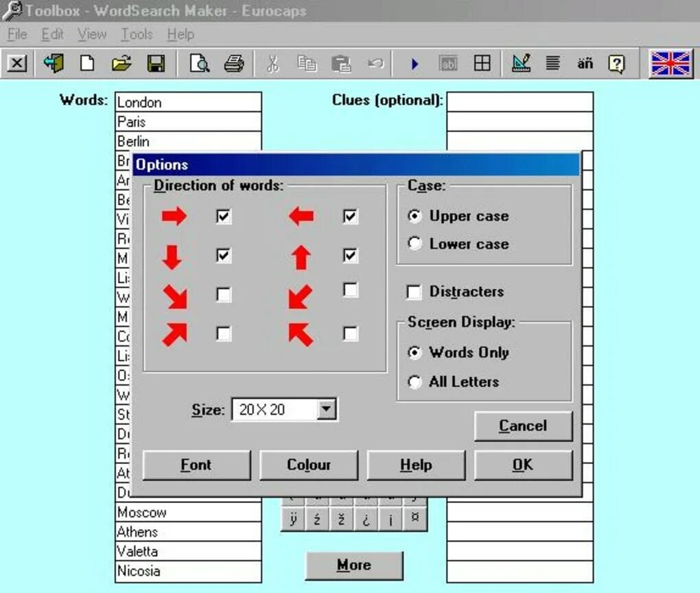Click the grid layout toolbar icon
Viewport: 700px width, 593px height.
coord(482,63)
